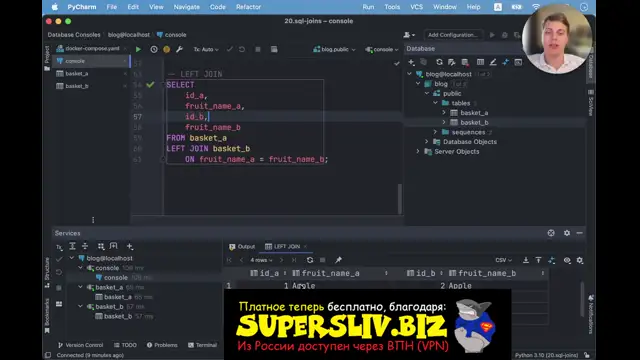This screenshot has width=640, height=360.
Task: Expand the sequences folder
Action: 436,132
